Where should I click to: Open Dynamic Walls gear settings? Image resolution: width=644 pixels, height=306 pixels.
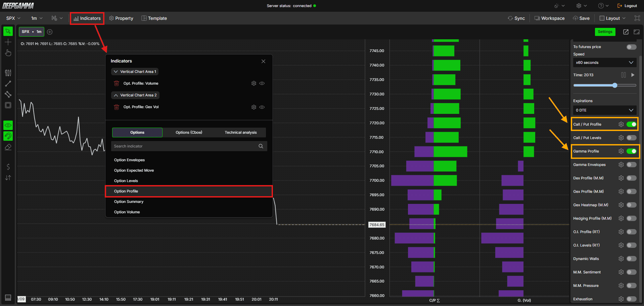point(621,259)
